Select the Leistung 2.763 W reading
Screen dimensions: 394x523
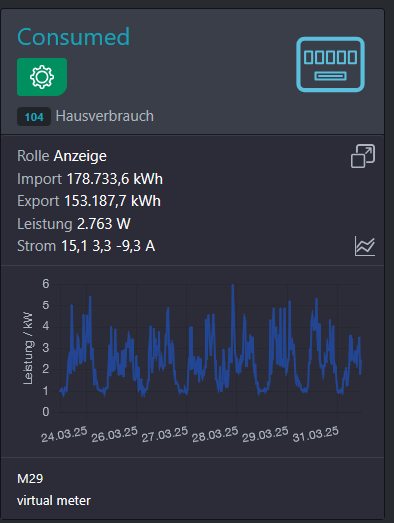[x=74, y=224]
